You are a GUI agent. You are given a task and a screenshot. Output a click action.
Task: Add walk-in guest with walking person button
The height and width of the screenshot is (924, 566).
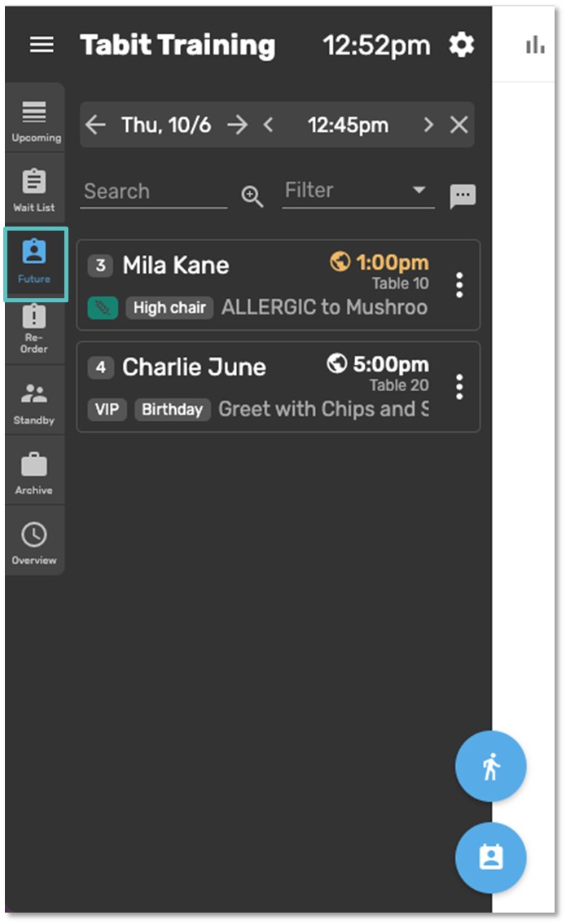pyautogui.click(x=490, y=766)
